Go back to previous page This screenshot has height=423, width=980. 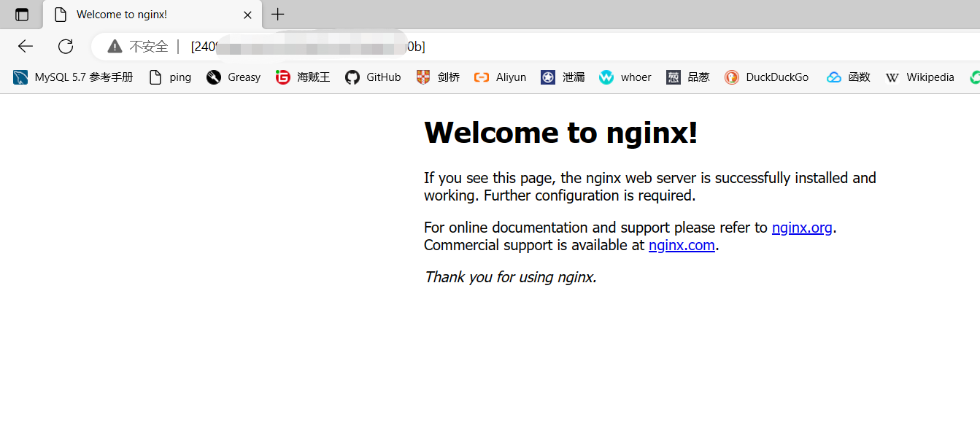point(26,47)
